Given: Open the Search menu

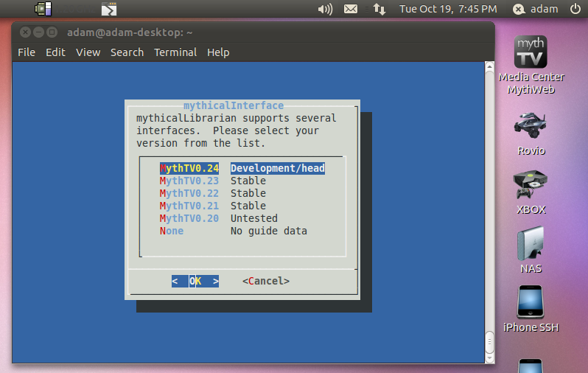Looking at the screenshot, I should (127, 52).
